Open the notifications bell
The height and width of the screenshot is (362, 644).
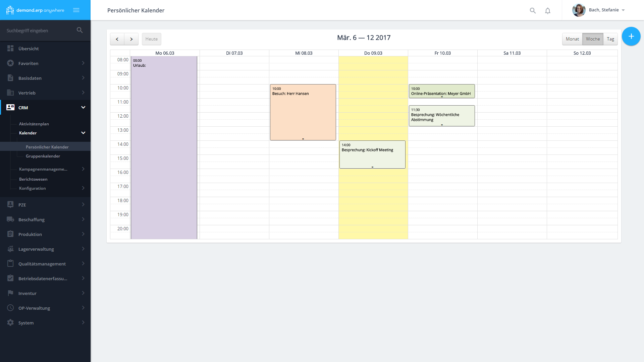click(548, 11)
